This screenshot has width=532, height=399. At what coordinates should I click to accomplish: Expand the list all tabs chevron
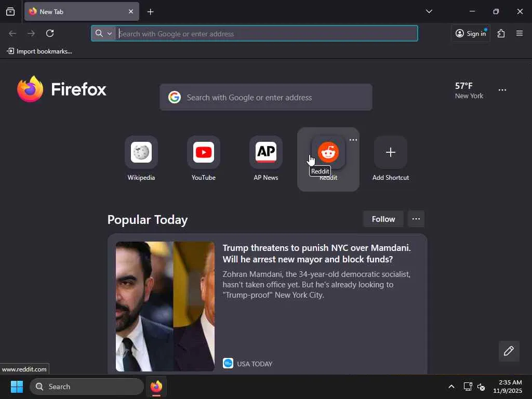point(429,11)
